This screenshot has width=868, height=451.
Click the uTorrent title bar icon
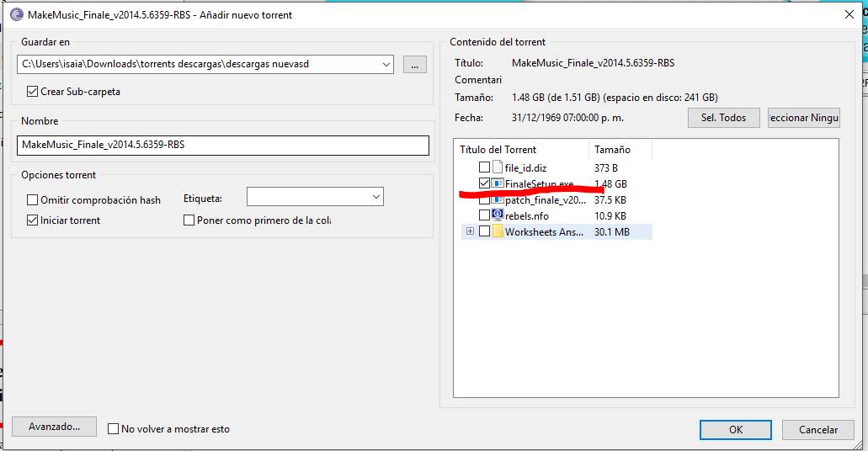(x=17, y=15)
